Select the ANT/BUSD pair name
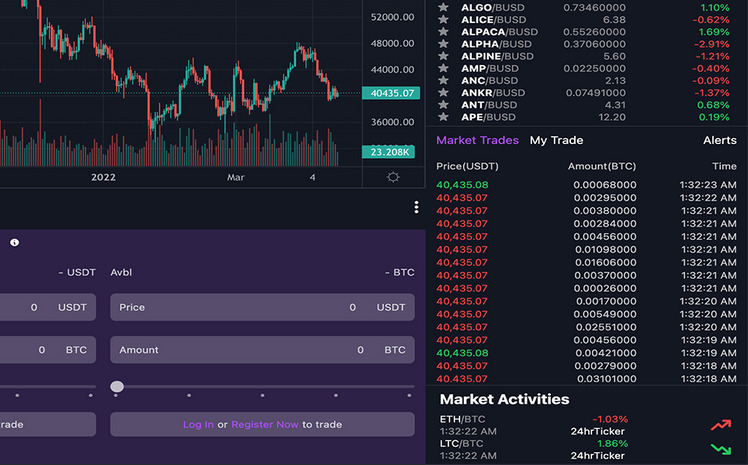 coord(489,104)
